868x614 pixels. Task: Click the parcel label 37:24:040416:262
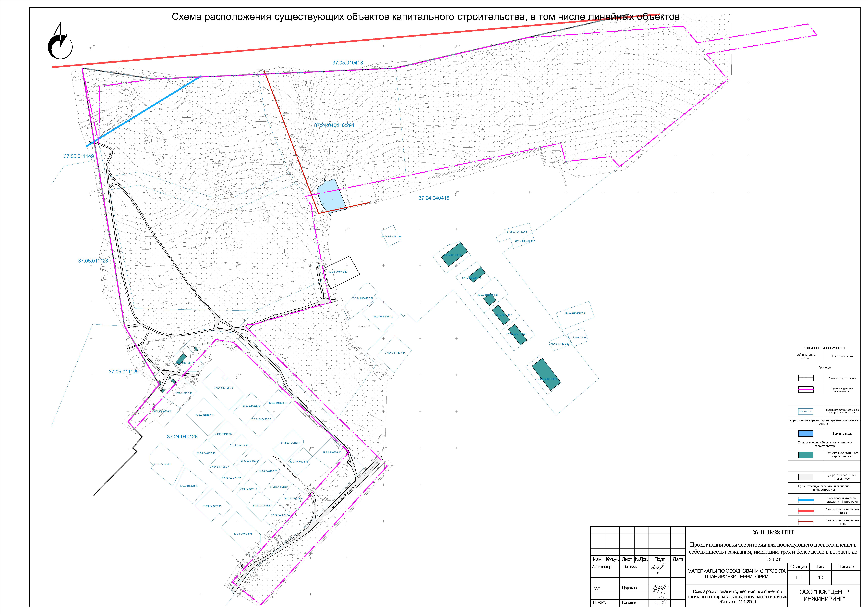tap(575, 313)
